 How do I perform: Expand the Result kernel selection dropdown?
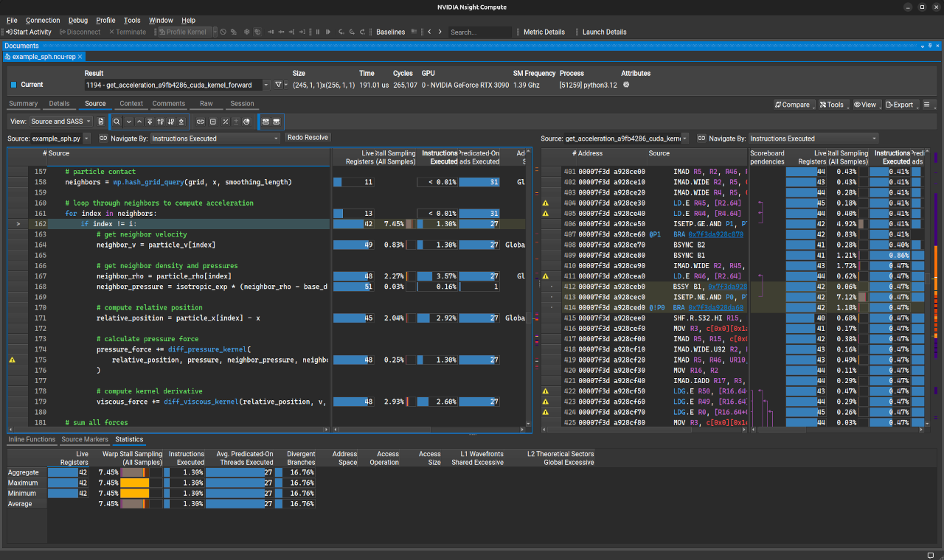pyautogui.click(x=265, y=85)
